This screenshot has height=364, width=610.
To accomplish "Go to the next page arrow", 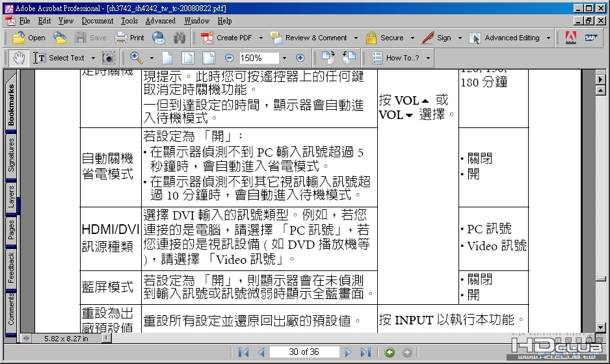I will pyautogui.click(x=348, y=352).
